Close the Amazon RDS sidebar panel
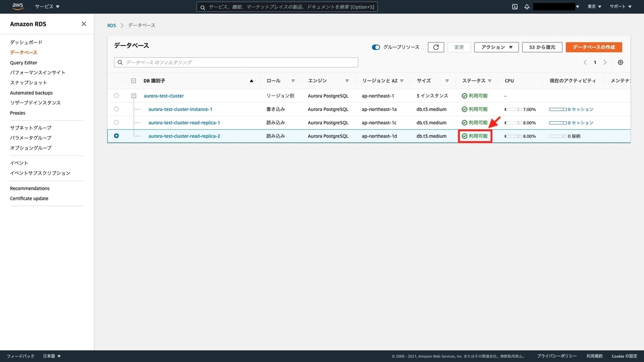Image resolution: width=644 pixels, height=362 pixels. (x=84, y=24)
